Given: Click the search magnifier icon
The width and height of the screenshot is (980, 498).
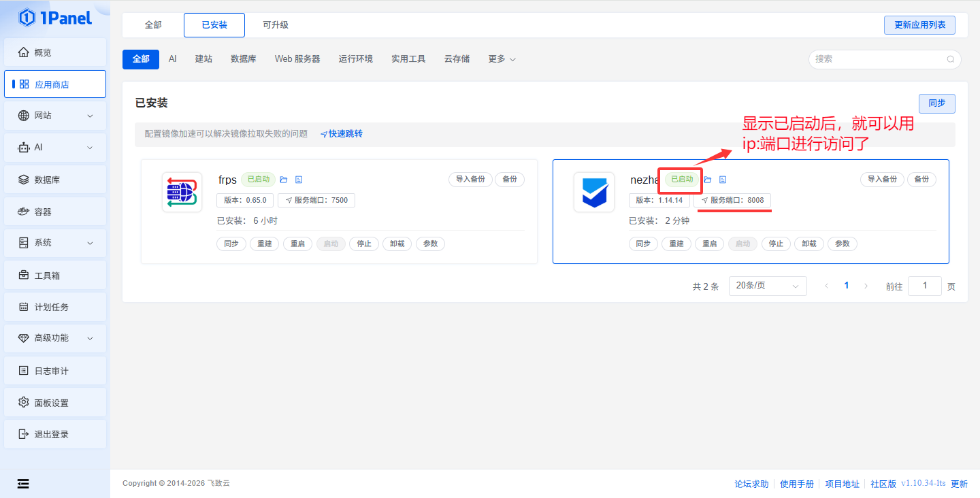Looking at the screenshot, I should 950,59.
